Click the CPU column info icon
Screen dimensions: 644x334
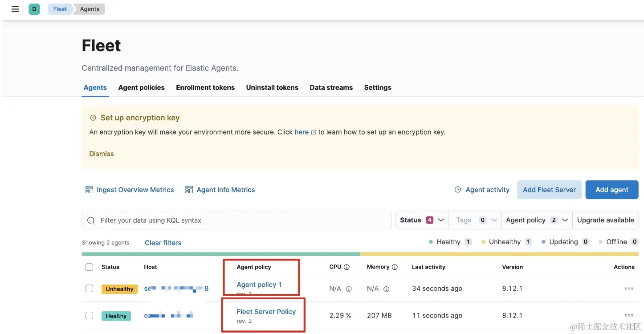tap(346, 267)
